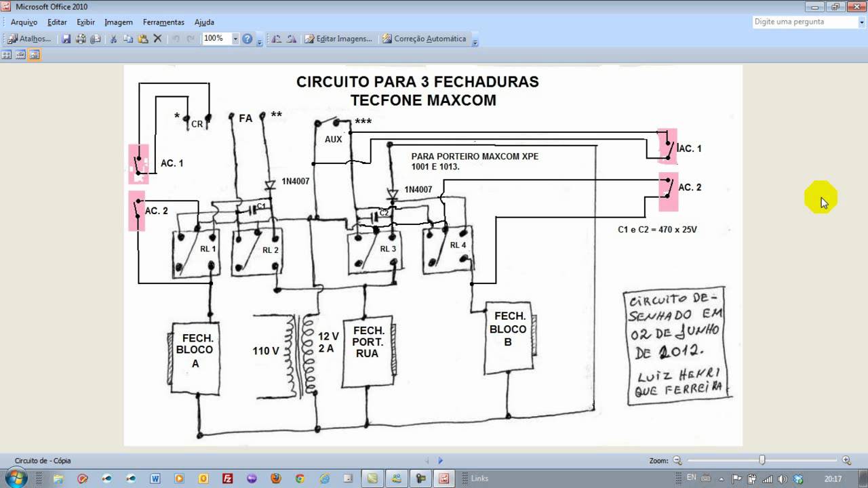Rotate the image right icon
Screen dimensions: 868x488
[x=291, y=39]
